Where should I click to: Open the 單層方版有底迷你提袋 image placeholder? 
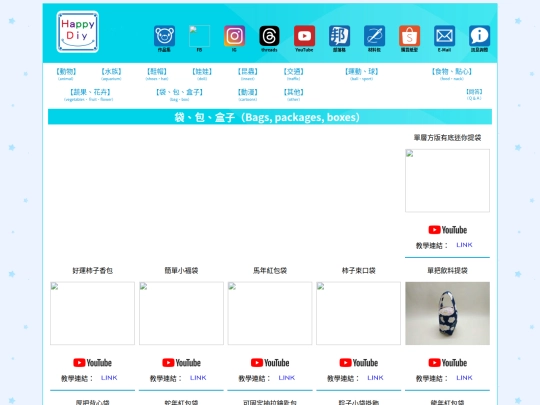tap(447, 180)
